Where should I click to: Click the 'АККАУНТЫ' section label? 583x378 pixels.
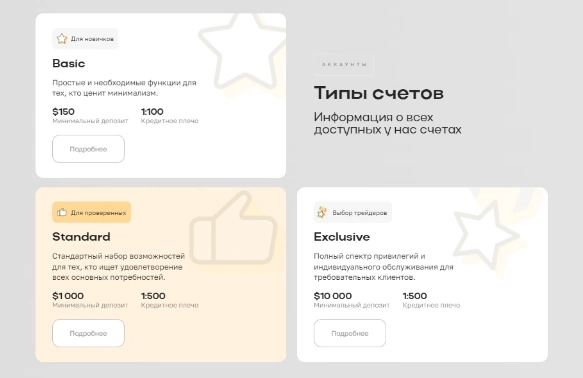(344, 65)
